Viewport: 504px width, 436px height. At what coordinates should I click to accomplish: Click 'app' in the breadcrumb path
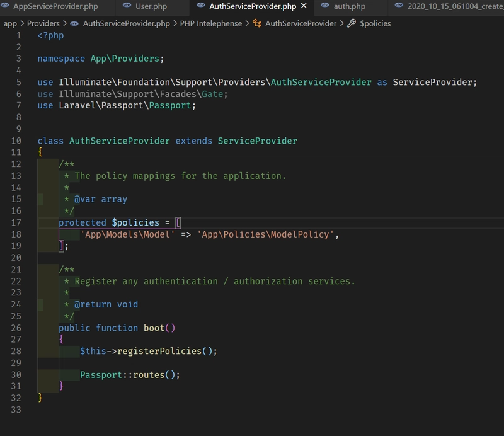[x=10, y=23]
